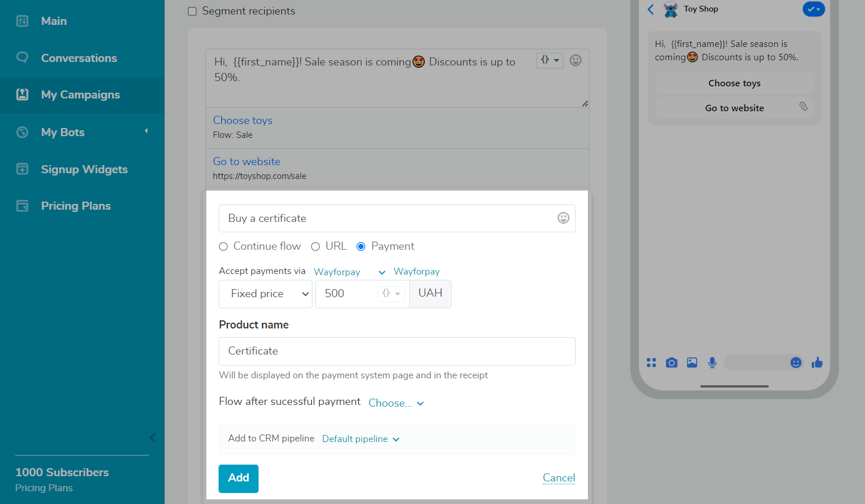Click the back arrow in phone preview
865x504 pixels.
[650, 9]
